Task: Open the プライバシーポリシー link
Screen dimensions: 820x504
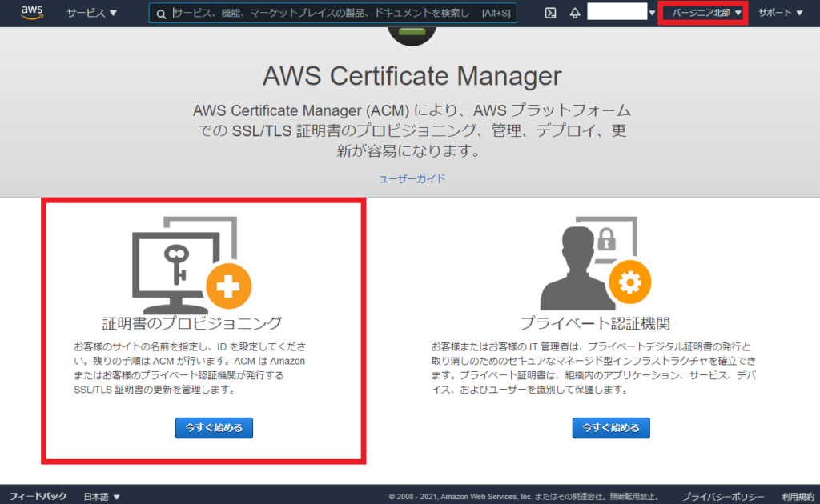Action: pos(723,497)
